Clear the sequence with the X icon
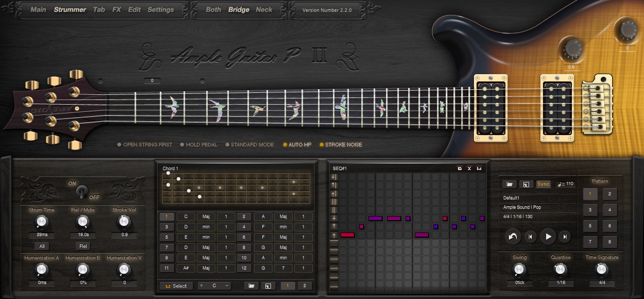Image resolution: width=644 pixels, height=299 pixels. (469, 169)
